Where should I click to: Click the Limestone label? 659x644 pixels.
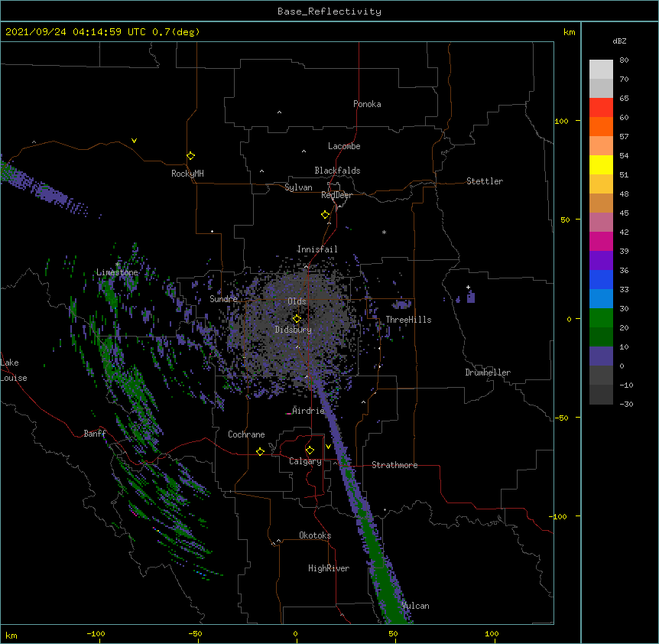(117, 272)
